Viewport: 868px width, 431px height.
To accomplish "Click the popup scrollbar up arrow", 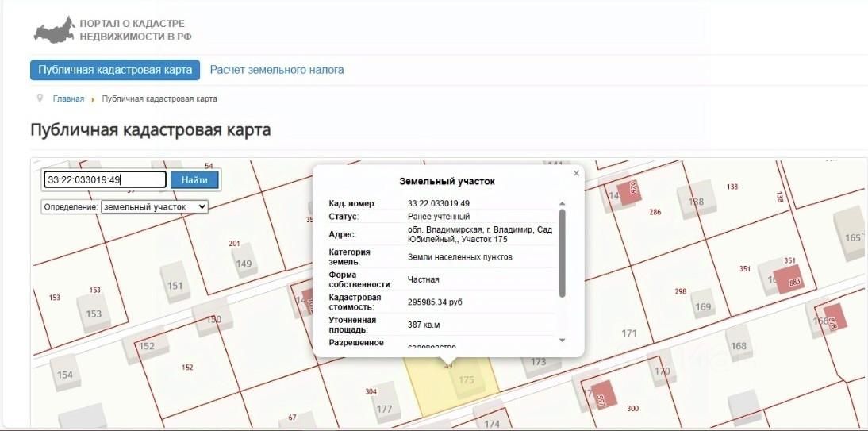I will click(563, 204).
